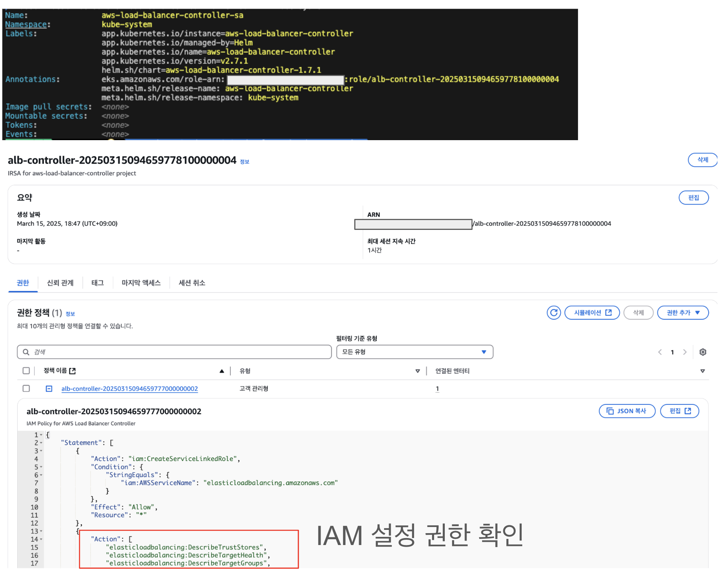Open the table preferences gear icon
This screenshot has width=728, height=577.
coord(703,352)
